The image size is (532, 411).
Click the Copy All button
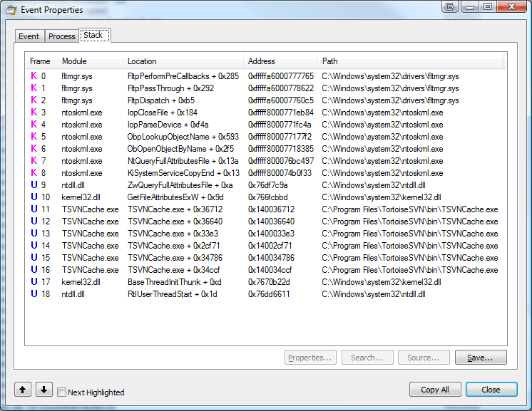tap(435, 390)
